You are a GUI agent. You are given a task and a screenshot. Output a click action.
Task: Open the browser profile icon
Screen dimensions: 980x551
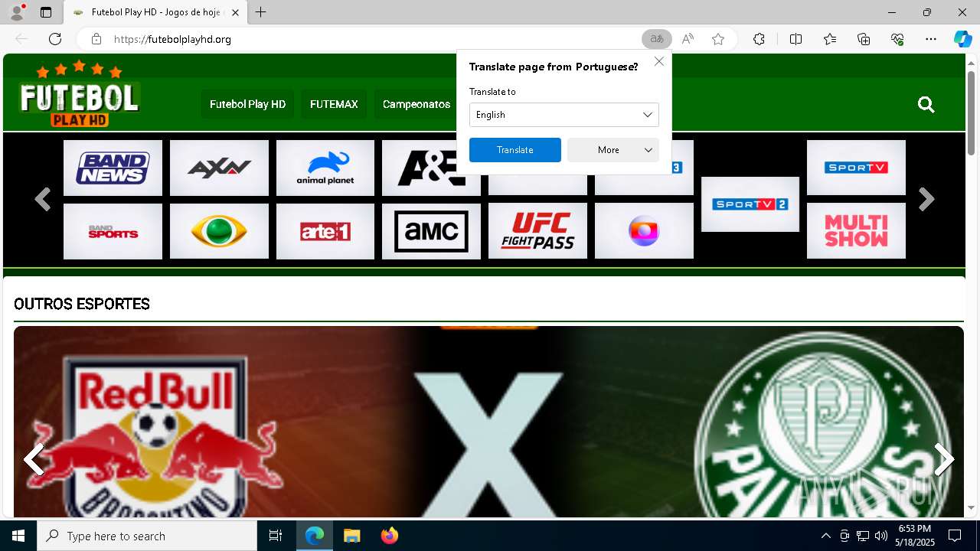16,12
